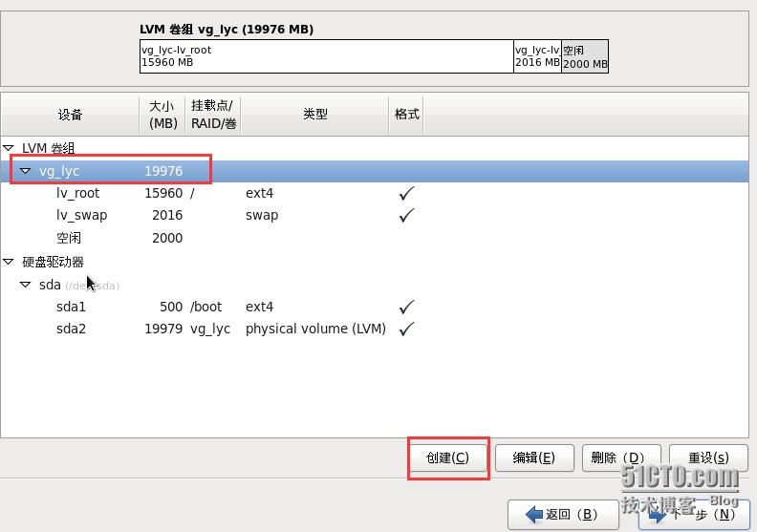Screen dimensions: 757x532
Task: Click vg_lyc-lv_root 15960 MB segment in graph
Action: (326, 56)
